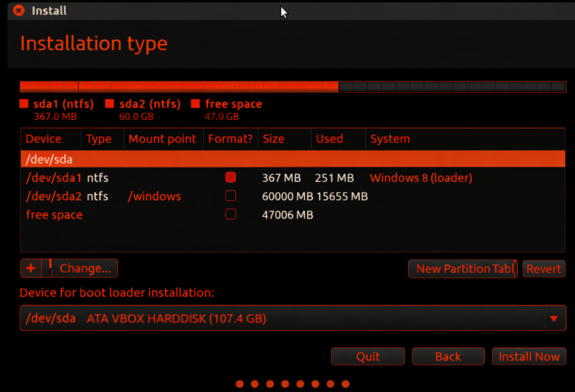Image resolution: width=575 pixels, height=392 pixels.
Task: Click the free space legend square
Action: 196,104
